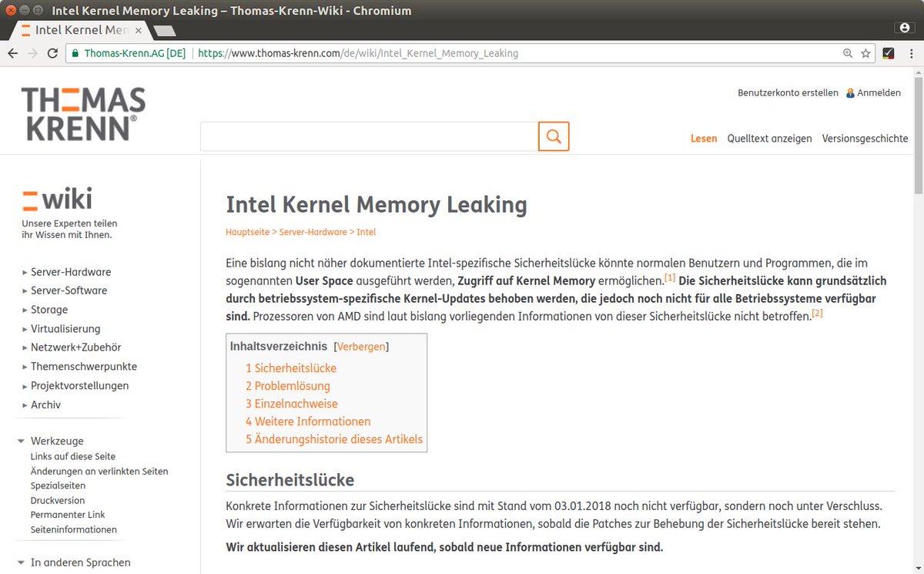The width and height of the screenshot is (924, 574).
Task: Open the Chromium three-dot menu
Action: 913,53
